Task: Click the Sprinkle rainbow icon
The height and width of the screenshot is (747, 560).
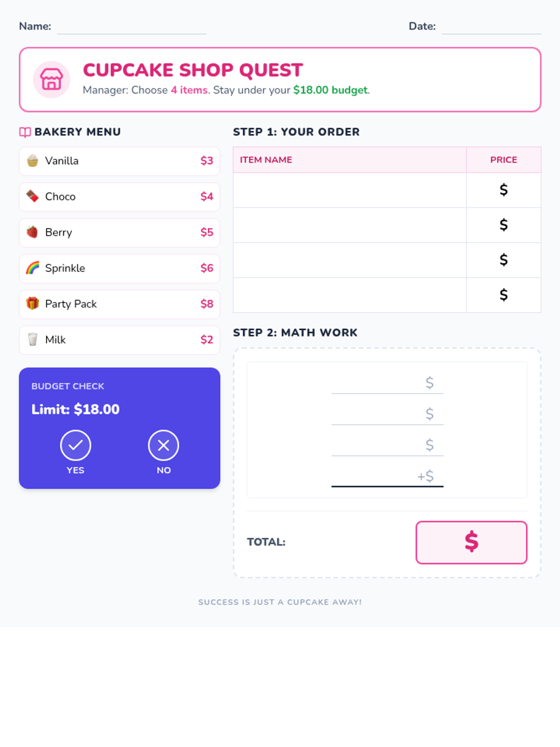Action: tap(33, 268)
